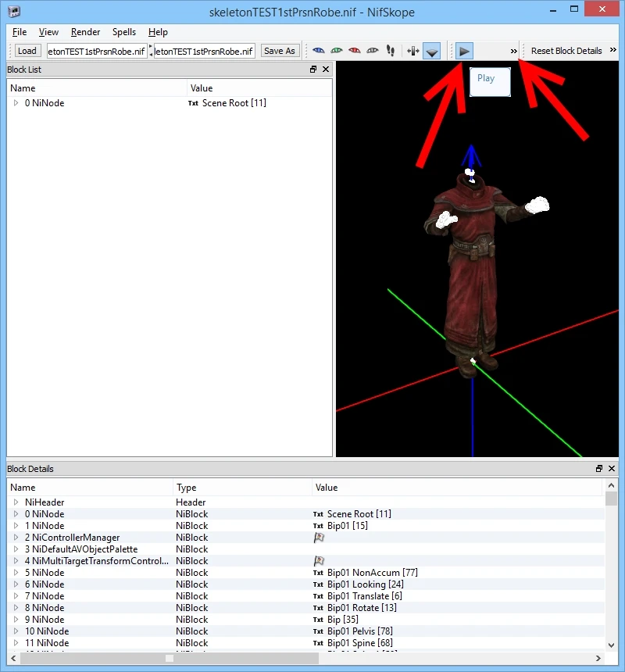Open the Spells menu
This screenshot has width=625, height=672.
[123, 32]
